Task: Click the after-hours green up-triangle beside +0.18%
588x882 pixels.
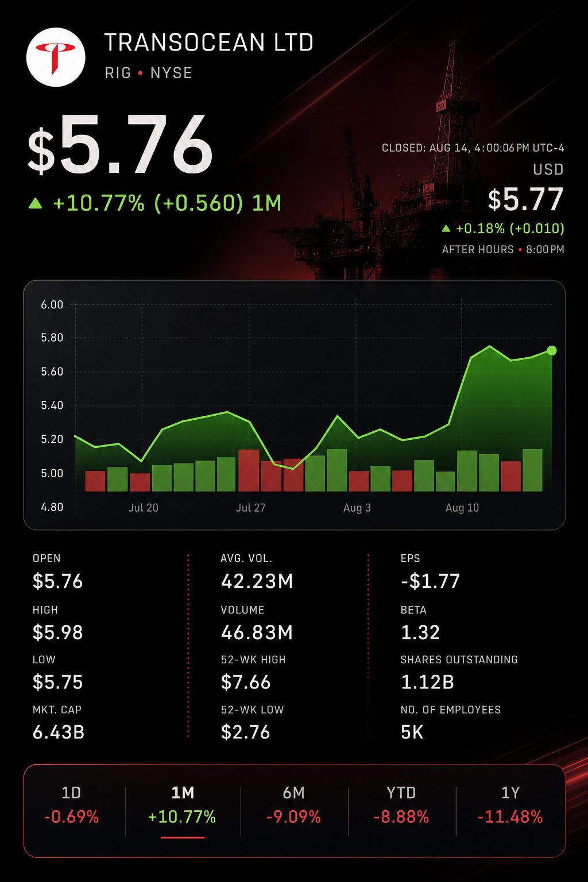Action: 446,229
